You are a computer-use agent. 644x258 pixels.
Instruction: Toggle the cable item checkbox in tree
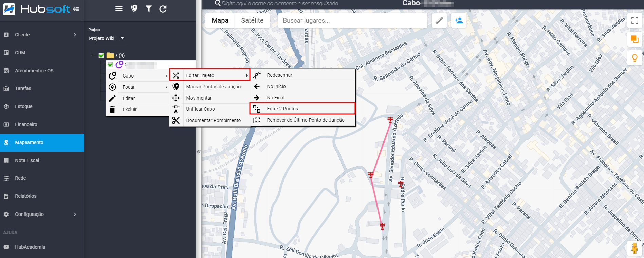110,64
